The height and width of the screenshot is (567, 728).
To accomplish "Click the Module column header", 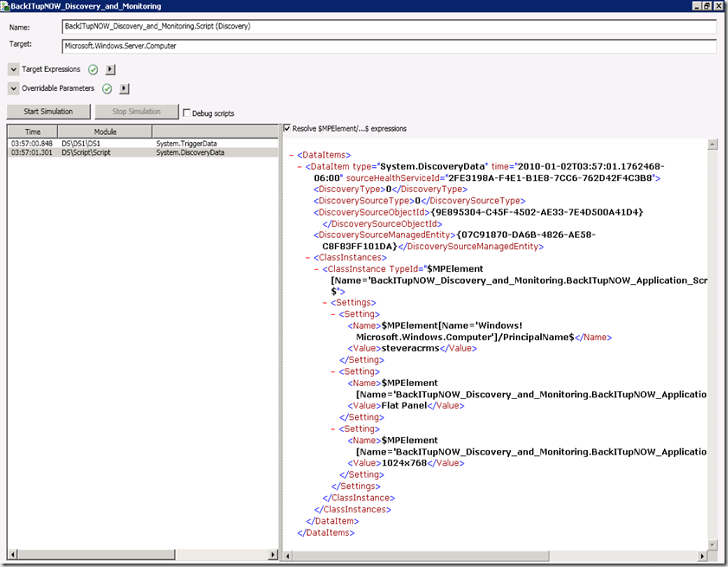I will click(x=105, y=132).
